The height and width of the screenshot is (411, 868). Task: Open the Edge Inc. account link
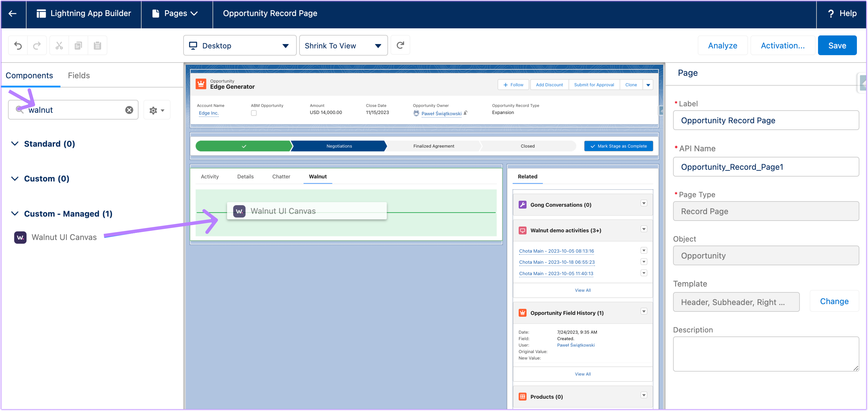click(209, 113)
